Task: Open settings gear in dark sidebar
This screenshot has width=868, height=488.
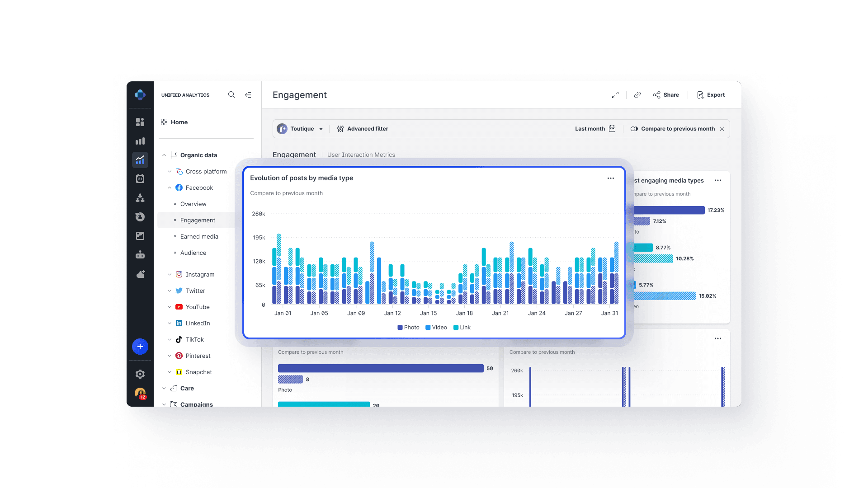Action: tap(140, 374)
